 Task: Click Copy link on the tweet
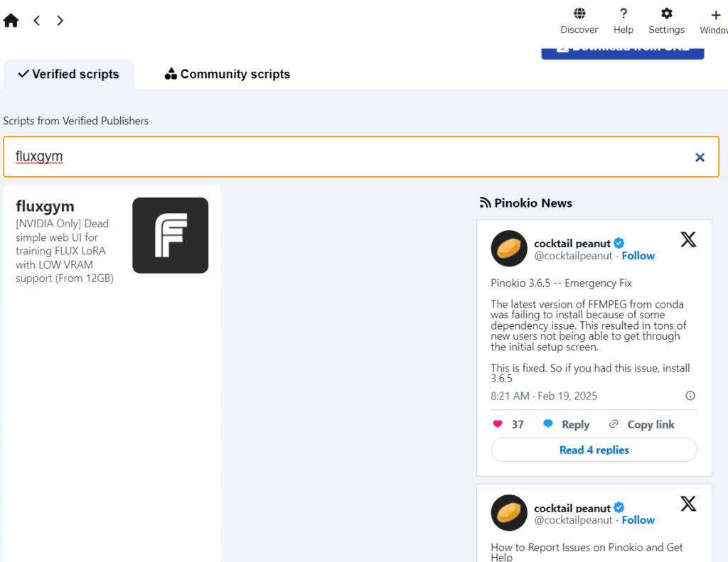(642, 424)
